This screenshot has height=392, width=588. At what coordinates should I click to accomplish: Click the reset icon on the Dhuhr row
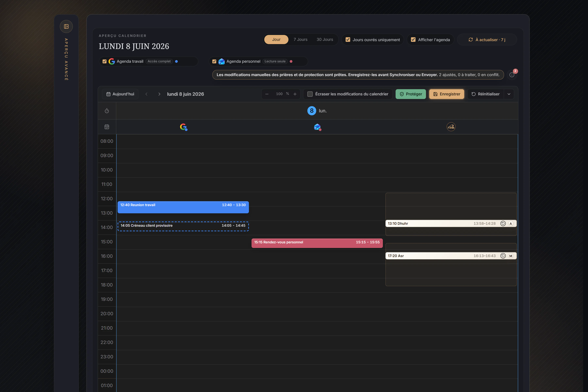tap(503, 223)
